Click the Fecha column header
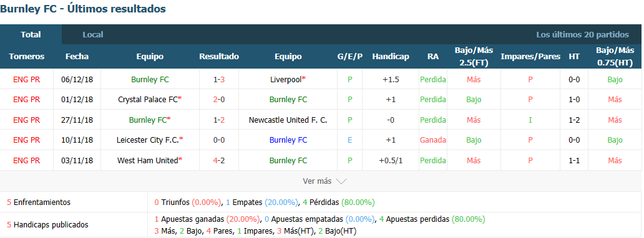Image resolution: width=644 pixels, height=238 pixels. [x=77, y=57]
